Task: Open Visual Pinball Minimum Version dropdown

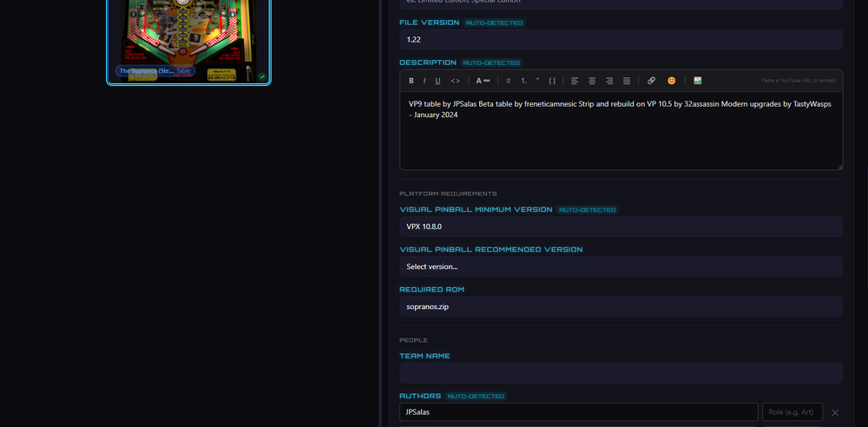Action: click(621, 227)
